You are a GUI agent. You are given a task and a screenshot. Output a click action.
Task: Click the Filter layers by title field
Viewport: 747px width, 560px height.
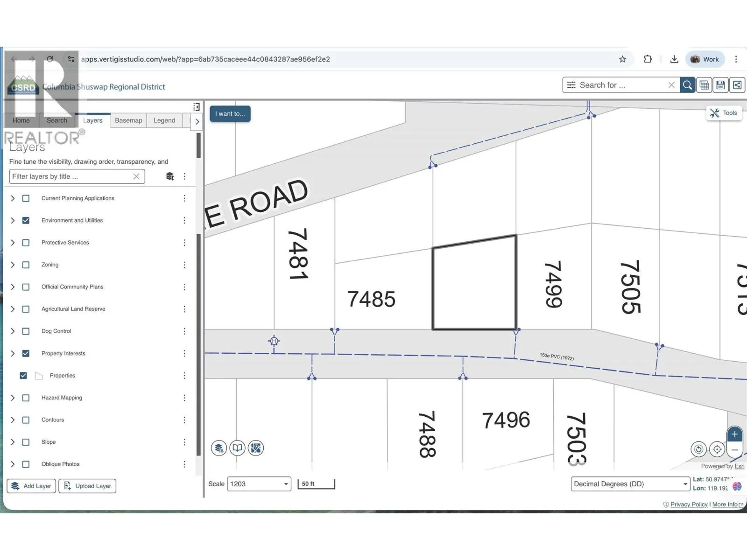(x=70, y=176)
